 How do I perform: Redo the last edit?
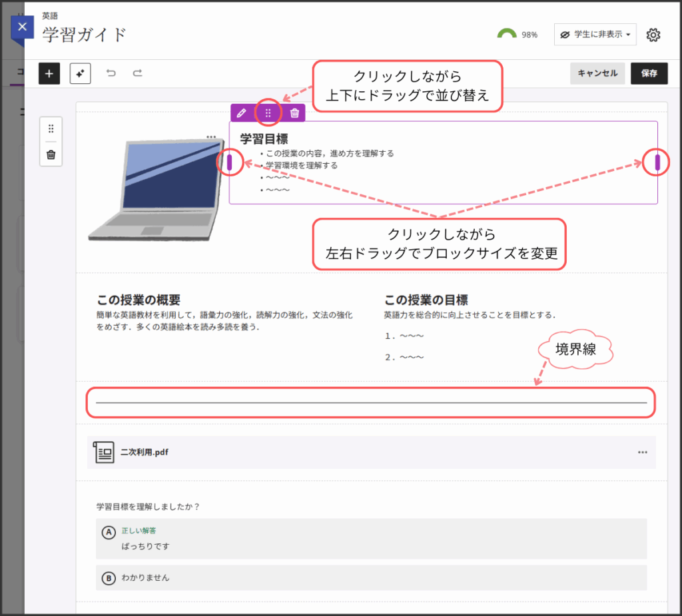pos(137,73)
